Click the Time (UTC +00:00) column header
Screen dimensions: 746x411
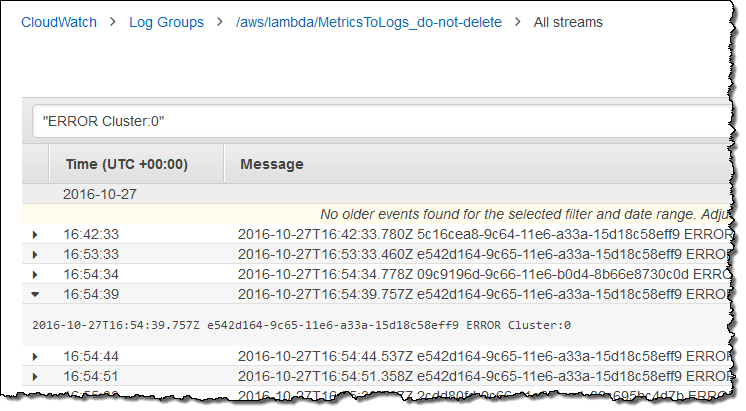[126, 164]
